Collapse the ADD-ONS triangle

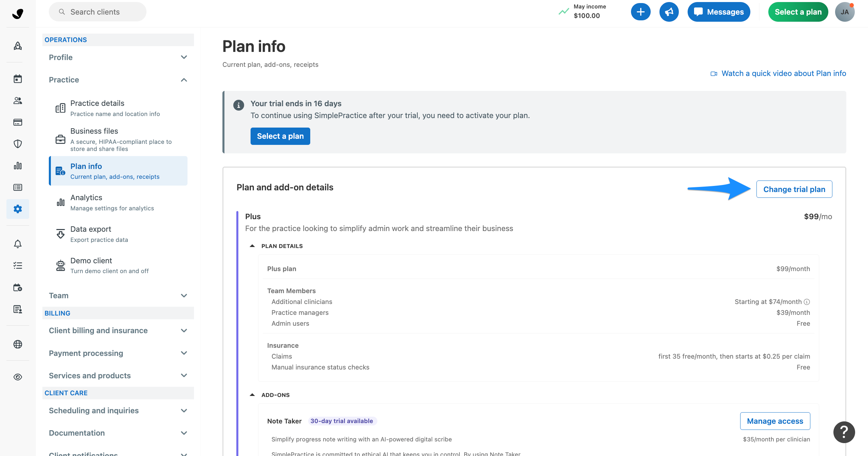252,395
